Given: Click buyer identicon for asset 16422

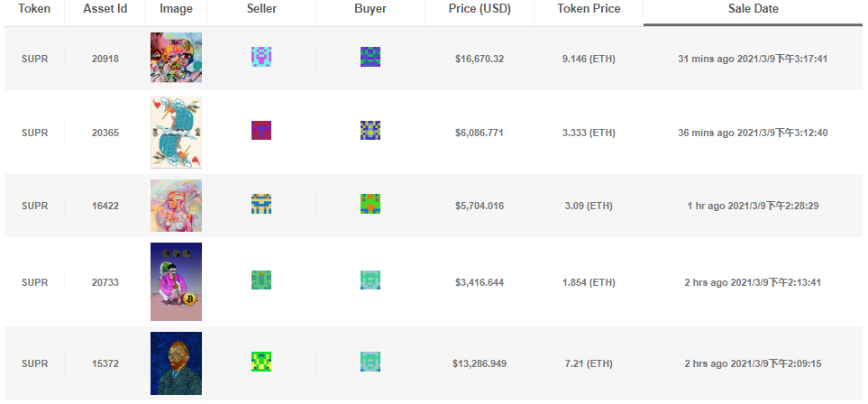Looking at the screenshot, I should (370, 204).
